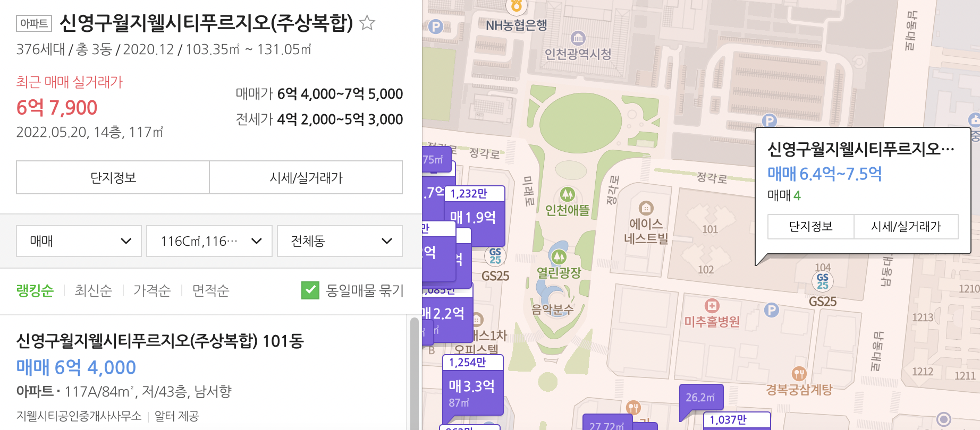Screen dimensions: 980x430
Task: Click the parking icon above the map popup
Action: (769, 121)
